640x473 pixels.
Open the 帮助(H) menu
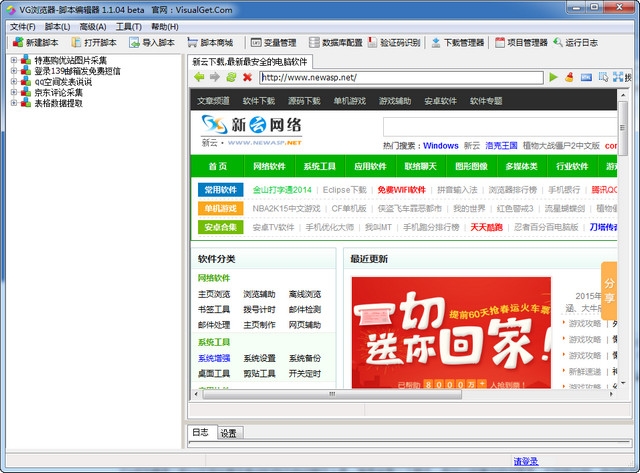click(164, 27)
